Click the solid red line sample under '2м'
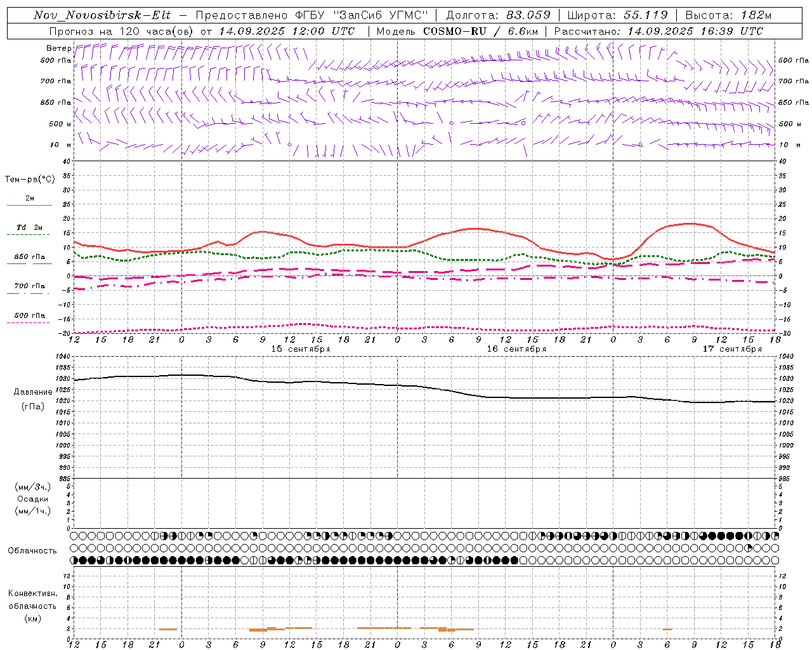This screenshot has height=650, width=812. [29, 206]
